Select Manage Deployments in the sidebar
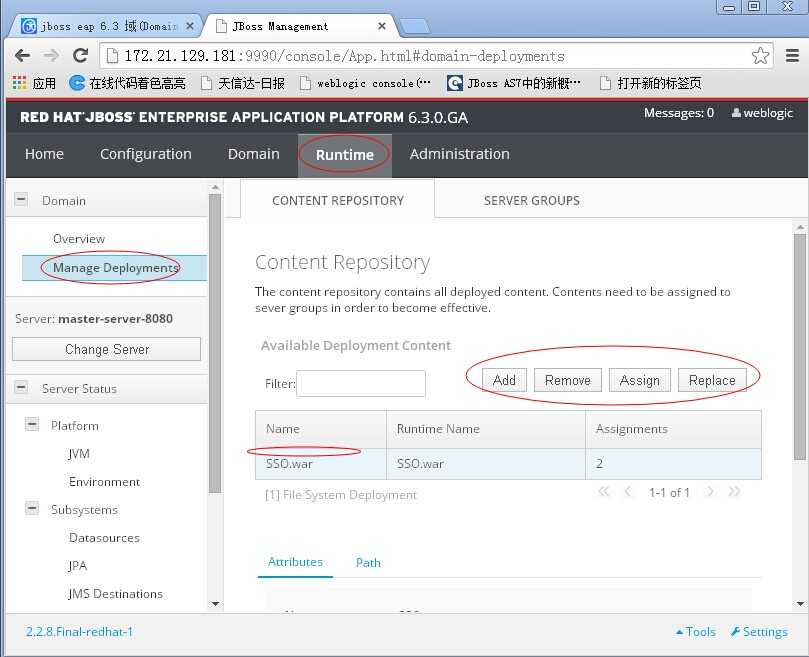The height and width of the screenshot is (657, 809). pos(115,268)
